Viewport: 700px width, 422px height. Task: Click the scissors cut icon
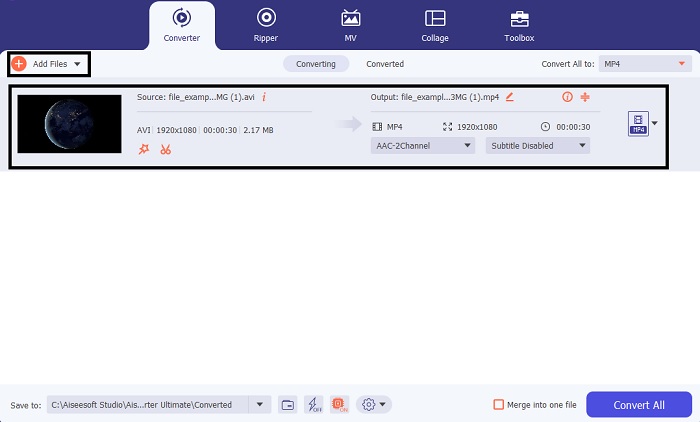pos(165,149)
